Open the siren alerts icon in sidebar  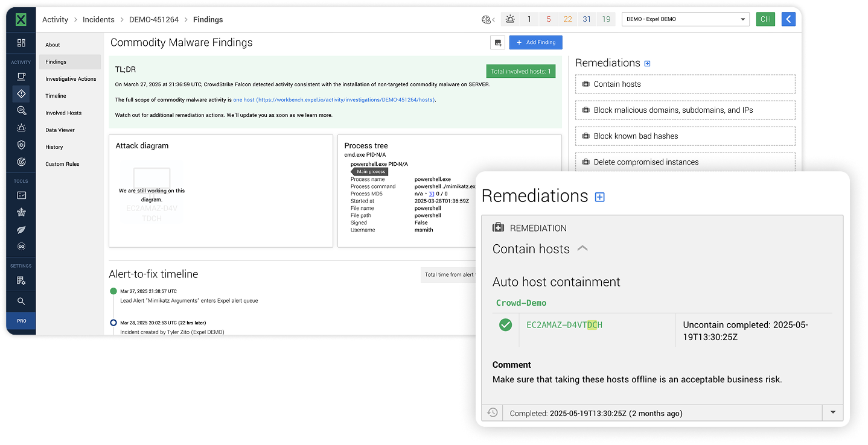21,127
